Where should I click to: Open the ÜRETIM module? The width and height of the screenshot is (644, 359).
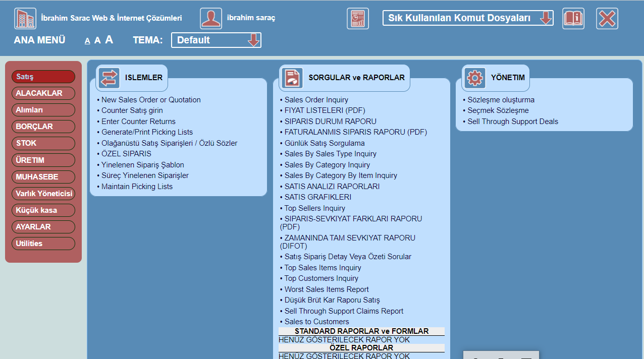[43, 160]
